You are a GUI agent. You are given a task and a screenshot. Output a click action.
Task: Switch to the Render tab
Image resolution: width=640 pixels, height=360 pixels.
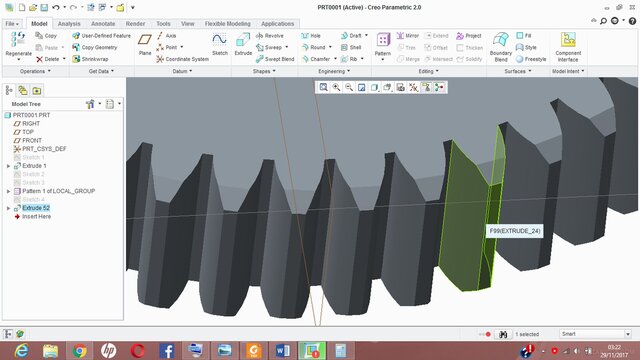click(x=135, y=24)
